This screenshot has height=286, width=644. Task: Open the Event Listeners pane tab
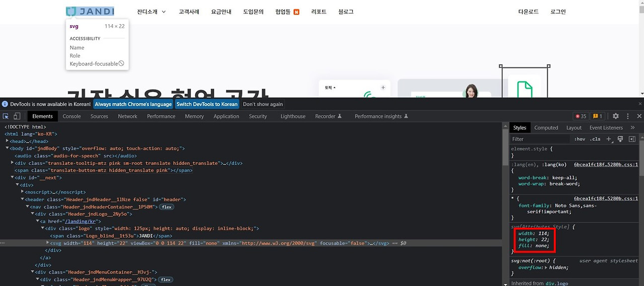coord(606,128)
